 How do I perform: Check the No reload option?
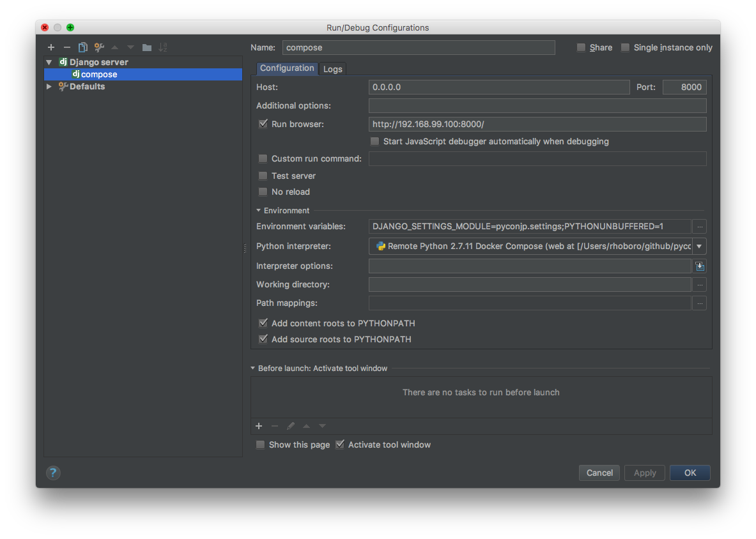click(263, 192)
